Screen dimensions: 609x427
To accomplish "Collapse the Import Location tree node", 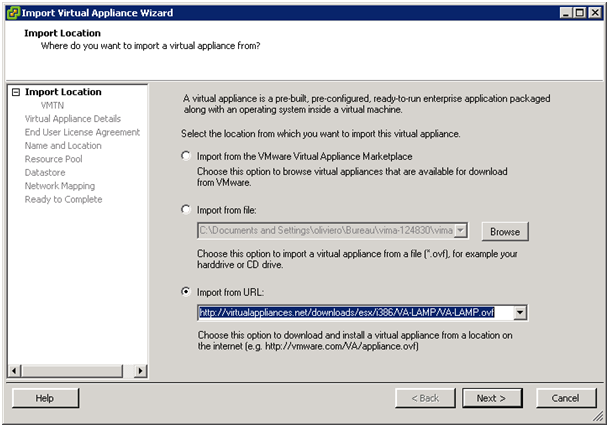I will pos(16,92).
